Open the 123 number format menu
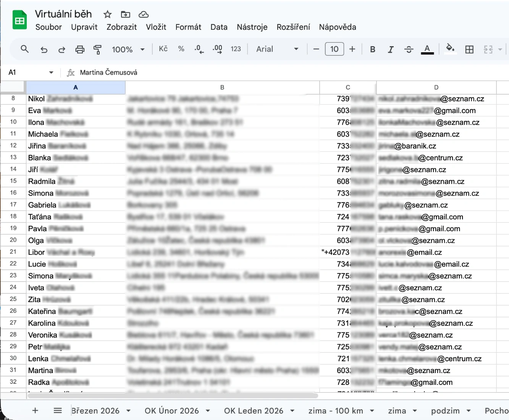This screenshot has width=509, height=420. (x=236, y=49)
